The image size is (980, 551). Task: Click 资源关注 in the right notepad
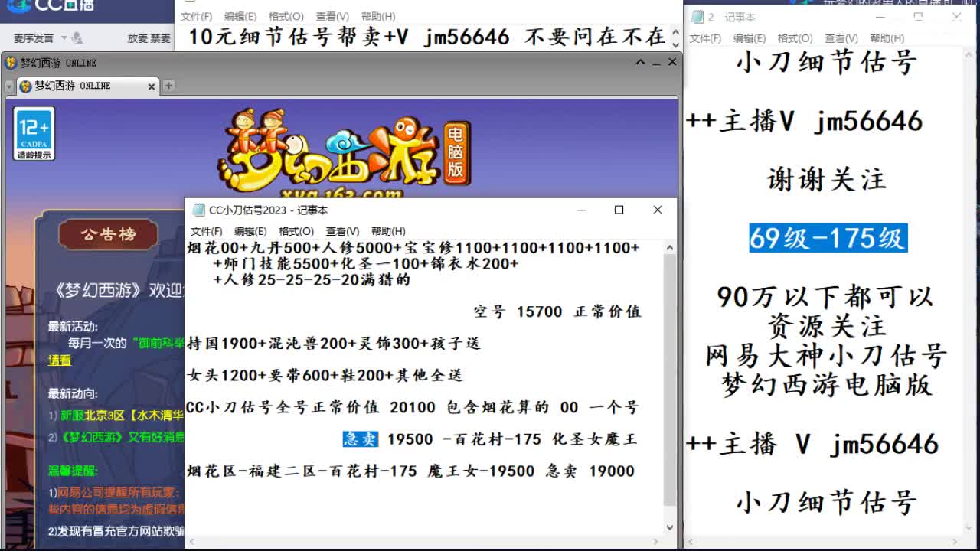(x=827, y=326)
